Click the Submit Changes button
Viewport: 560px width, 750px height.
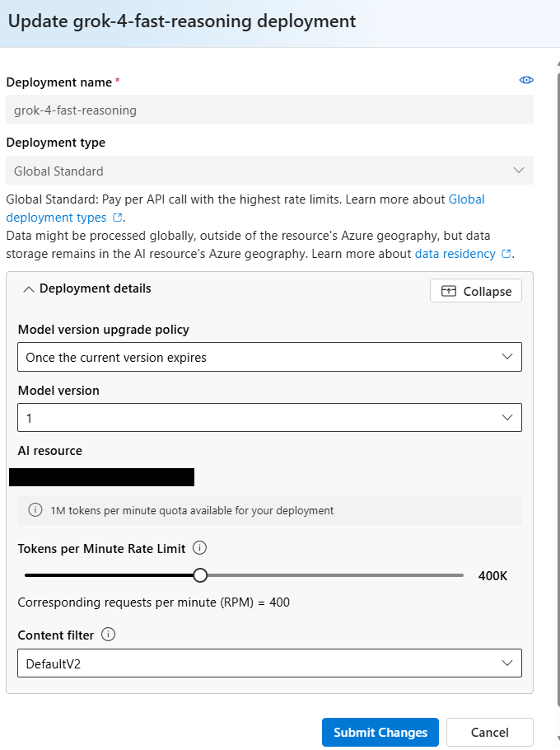click(x=380, y=732)
